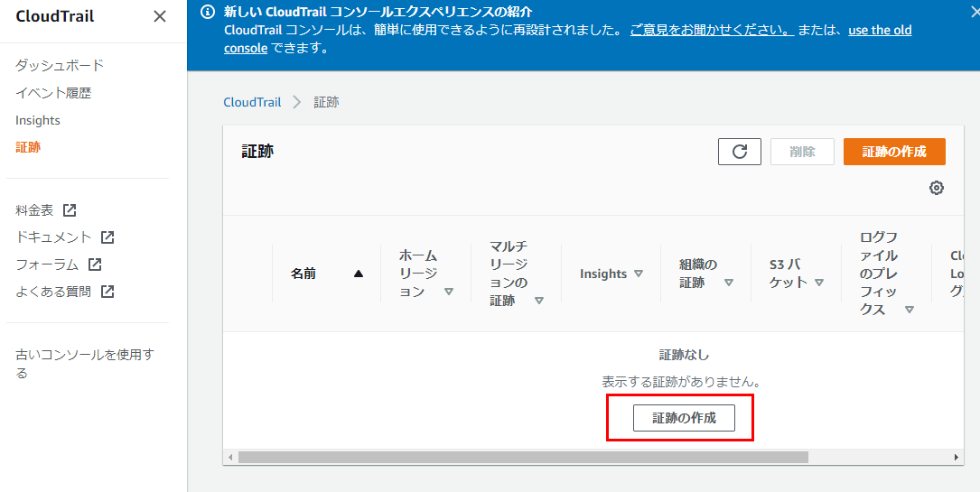Click external-link icon beside フォーラム
Image resolution: width=980 pixels, height=492 pixels.
point(95,265)
